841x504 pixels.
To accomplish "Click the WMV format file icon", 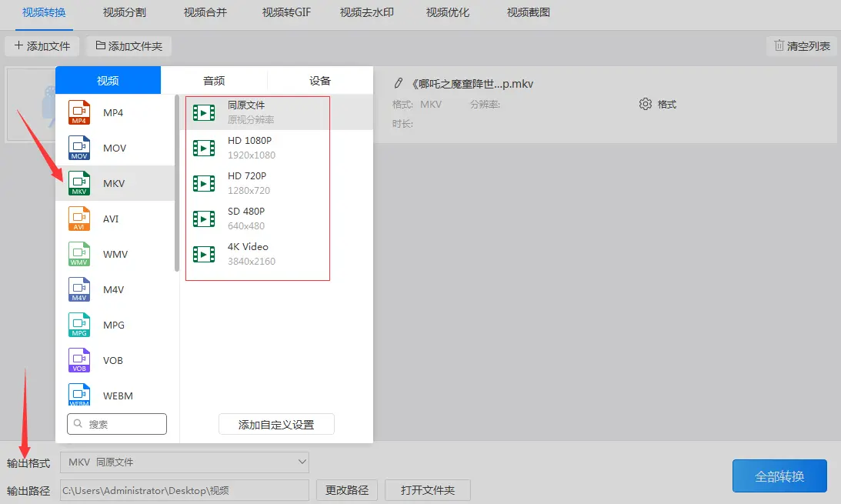I will (78, 254).
